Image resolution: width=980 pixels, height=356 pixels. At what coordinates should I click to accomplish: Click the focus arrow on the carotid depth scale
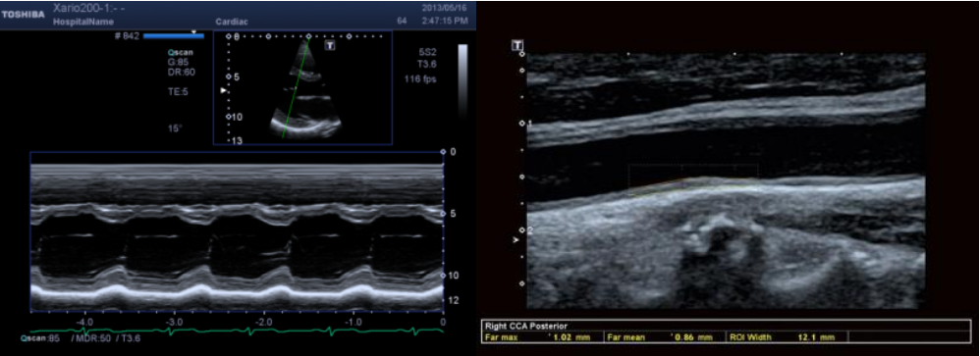(x=516, y=239)
